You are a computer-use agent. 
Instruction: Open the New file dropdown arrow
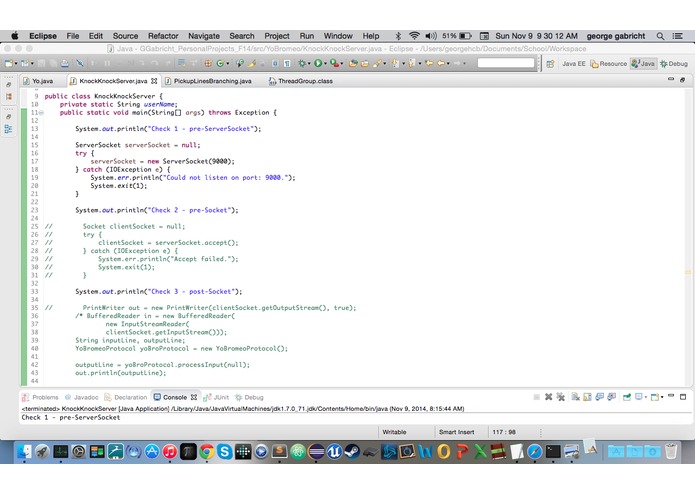(x=16, y=64)
